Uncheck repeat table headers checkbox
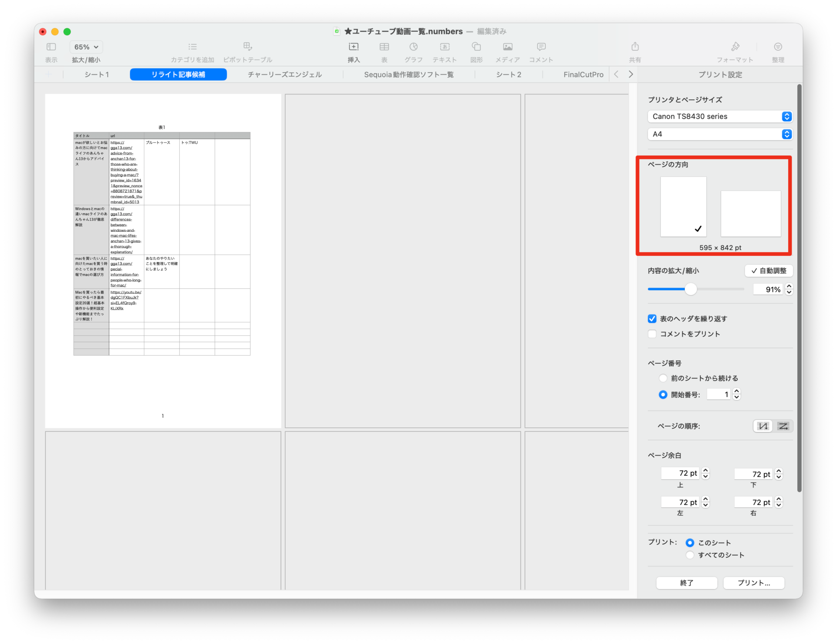Viewport: 837px width, 644px height. pyautogui.click(x=652, y=319)
